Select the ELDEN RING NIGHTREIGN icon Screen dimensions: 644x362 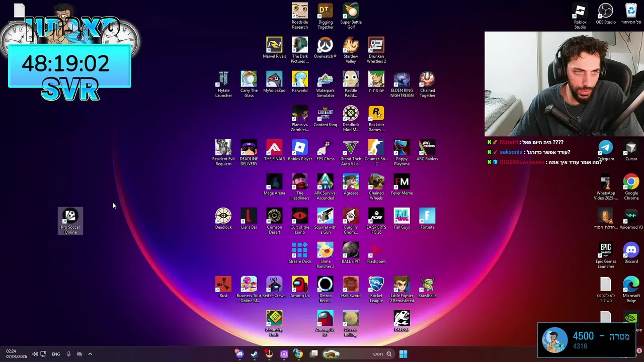tap(401, 84)
